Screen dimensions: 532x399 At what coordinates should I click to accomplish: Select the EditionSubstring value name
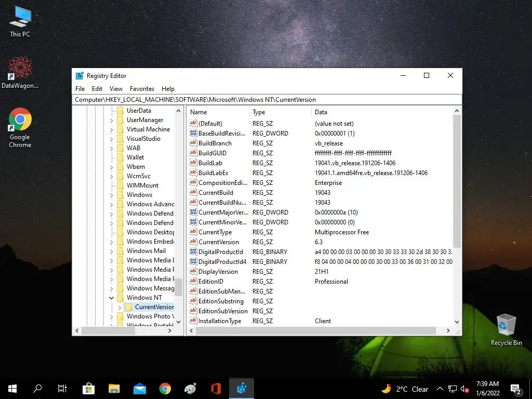pos(221,301)
